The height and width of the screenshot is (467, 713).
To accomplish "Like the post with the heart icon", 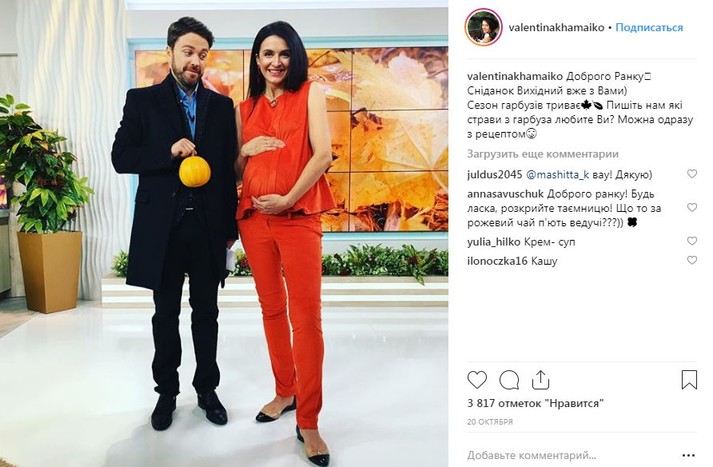I will click(x=477, y=380).
